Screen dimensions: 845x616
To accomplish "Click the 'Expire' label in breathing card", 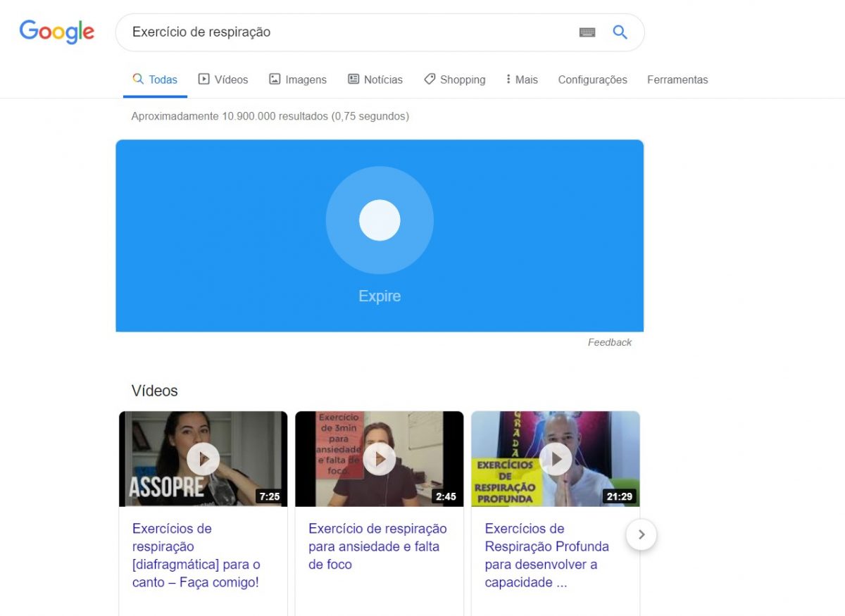I will (380, 296).
